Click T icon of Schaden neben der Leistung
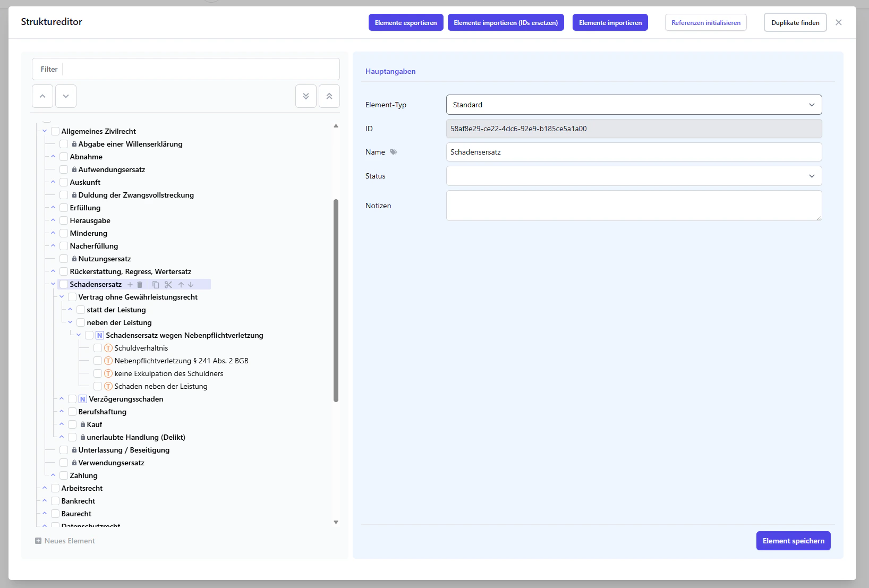The image size is (869, 588). (x=108, y=386)
